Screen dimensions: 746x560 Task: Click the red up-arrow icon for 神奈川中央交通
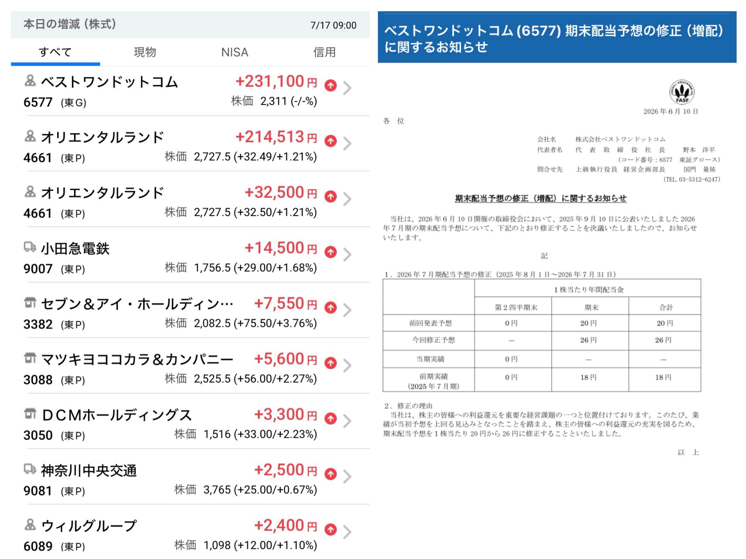pyautogui.click(x=330, y=474)
